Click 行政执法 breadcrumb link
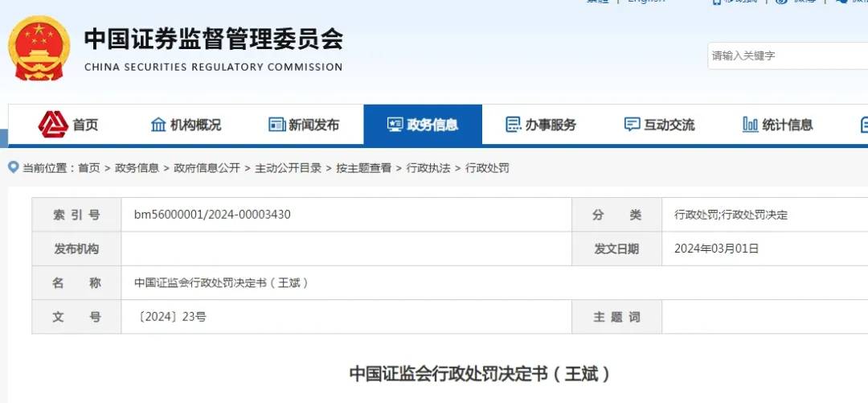Image resolution: width=868 pixels, height=403 pixels. pyautogui.click(x=428, y=168)
